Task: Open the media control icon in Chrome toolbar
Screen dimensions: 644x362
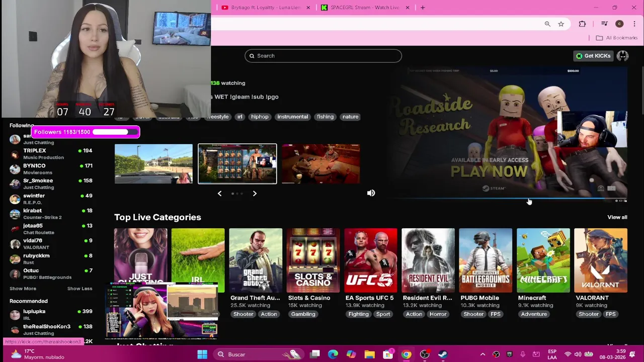Action: pos(605,24)
